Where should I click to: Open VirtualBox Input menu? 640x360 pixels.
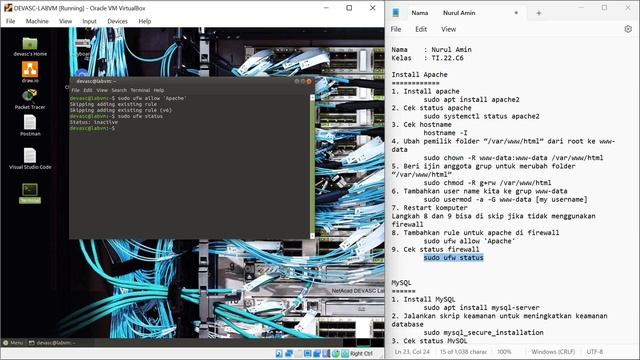click(89, 21)
